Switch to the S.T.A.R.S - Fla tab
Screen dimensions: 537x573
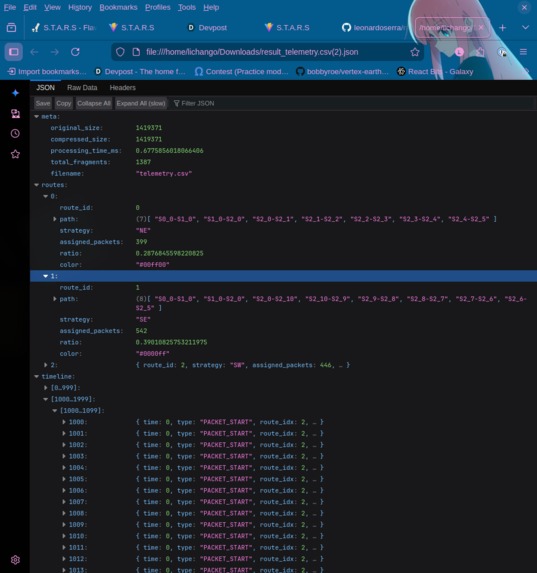point(63,27)
